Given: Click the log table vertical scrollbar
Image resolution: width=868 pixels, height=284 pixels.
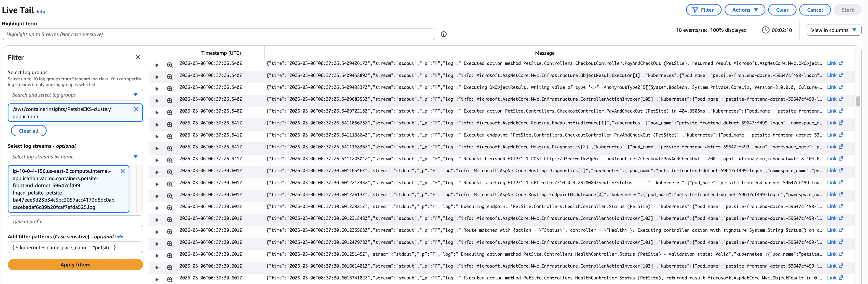Looking at the screenshot, I should (x=858, y=101).
